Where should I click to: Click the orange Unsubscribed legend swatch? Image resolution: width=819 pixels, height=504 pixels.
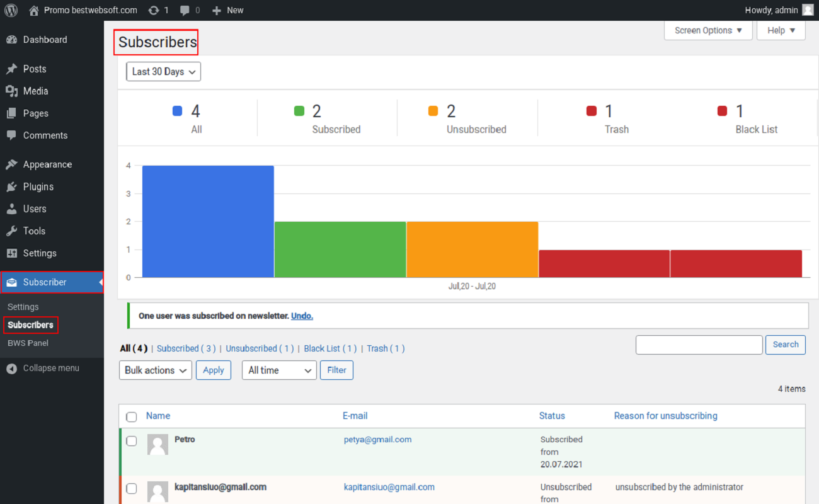point(433,112)
